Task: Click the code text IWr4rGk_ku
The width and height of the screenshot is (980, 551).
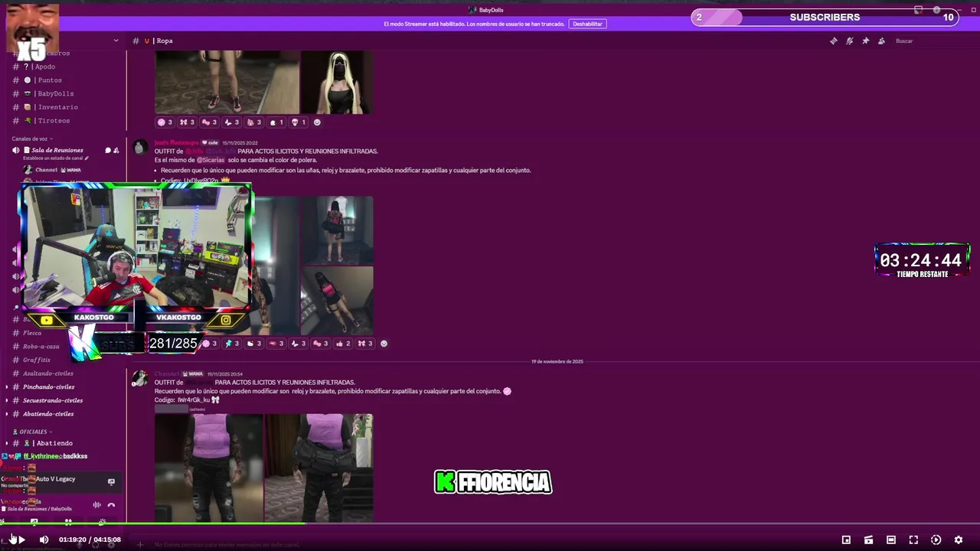Action: pos(194,399)
